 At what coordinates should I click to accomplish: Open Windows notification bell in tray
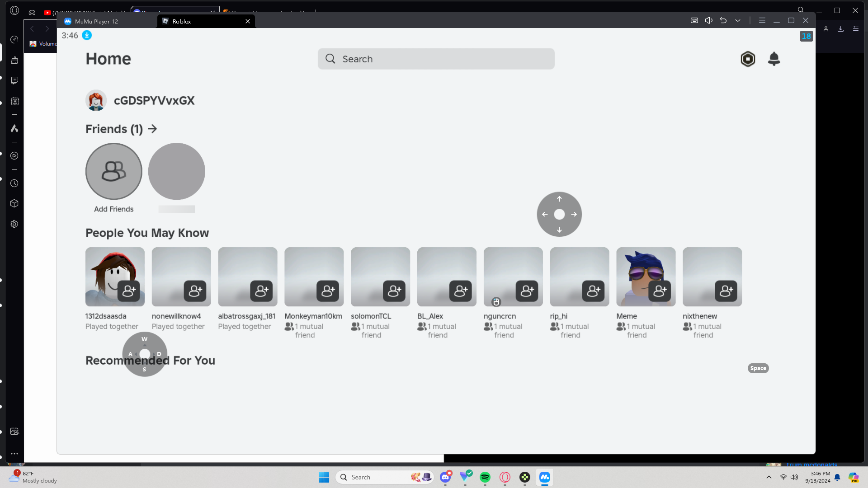tap(837, 477)
